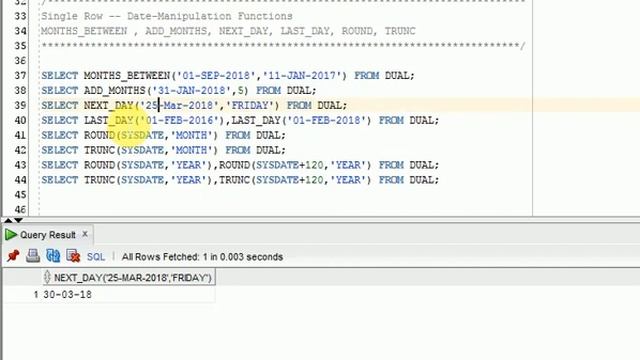Click the delete row icon with red X
Image resolution: width=640 pixels, height=360 pixels.
[x=73, y=256]
